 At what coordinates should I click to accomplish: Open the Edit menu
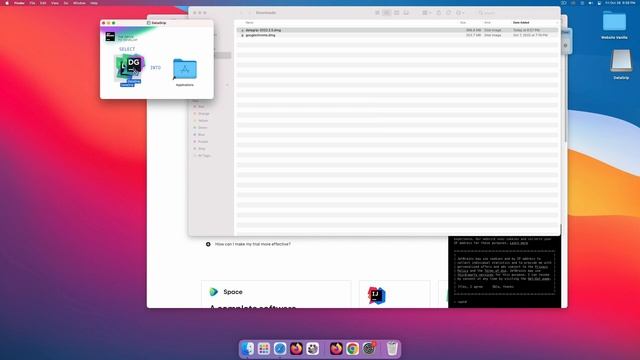43,3
